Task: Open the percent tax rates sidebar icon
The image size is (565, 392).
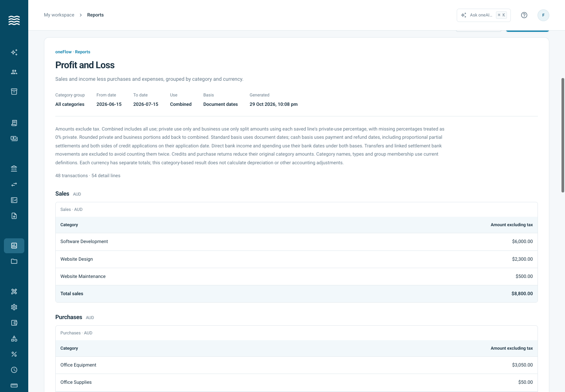Action: coord(14,354)
